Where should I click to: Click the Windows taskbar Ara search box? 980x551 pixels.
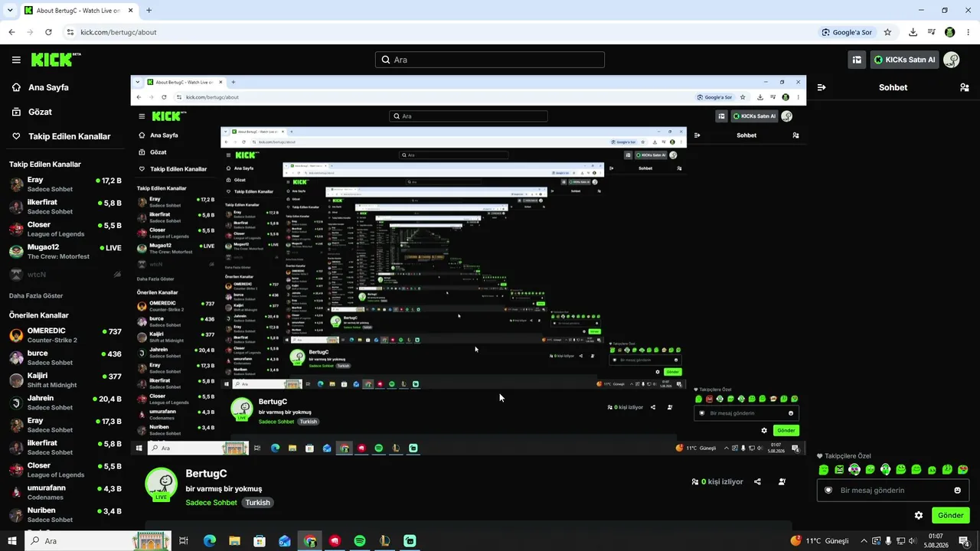[97, 541]
